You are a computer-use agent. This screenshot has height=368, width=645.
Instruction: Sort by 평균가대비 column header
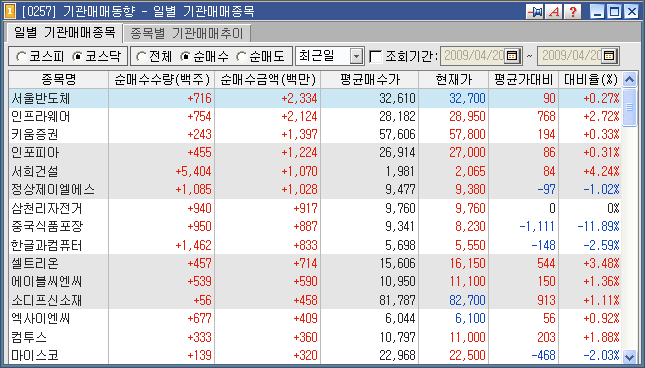point(524,79)
